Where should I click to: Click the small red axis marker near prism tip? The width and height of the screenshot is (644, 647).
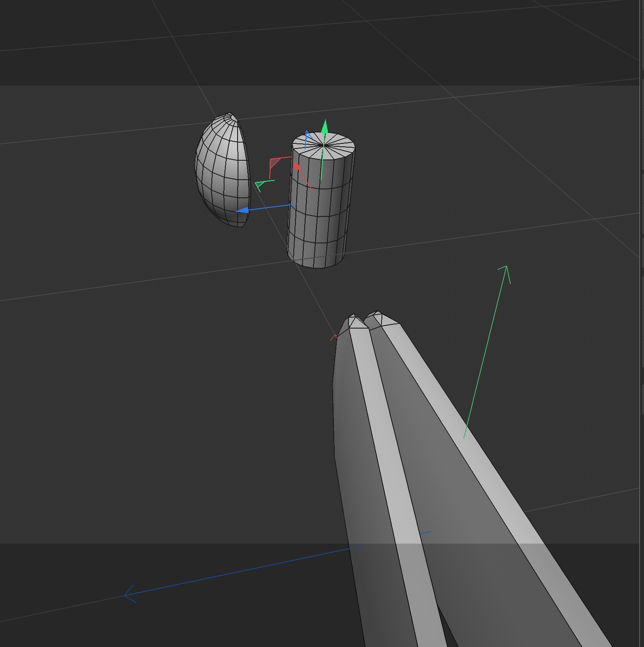pyautogui.click(x=334, y=337)
